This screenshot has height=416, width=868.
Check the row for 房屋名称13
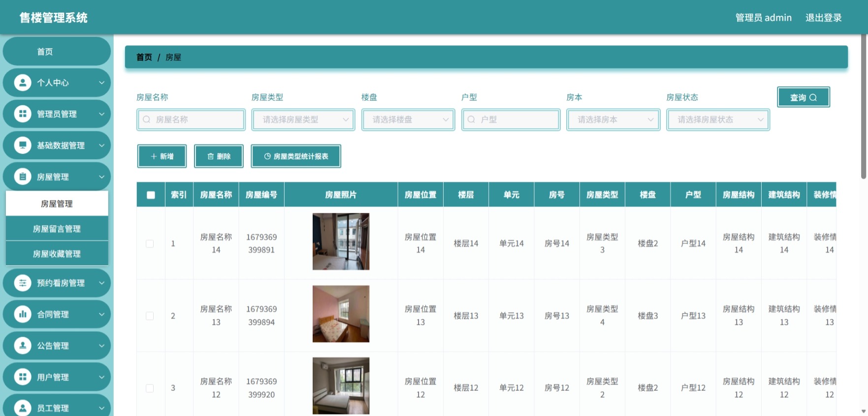(x=150, y=316)
